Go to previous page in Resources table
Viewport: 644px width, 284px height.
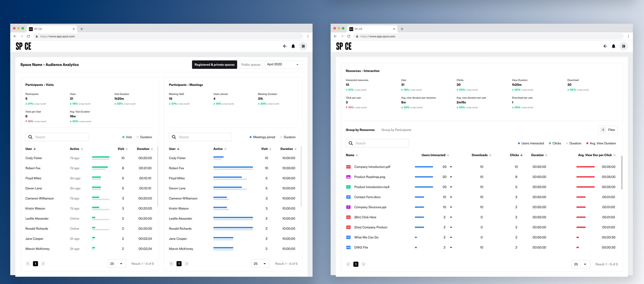click(348, 264)
